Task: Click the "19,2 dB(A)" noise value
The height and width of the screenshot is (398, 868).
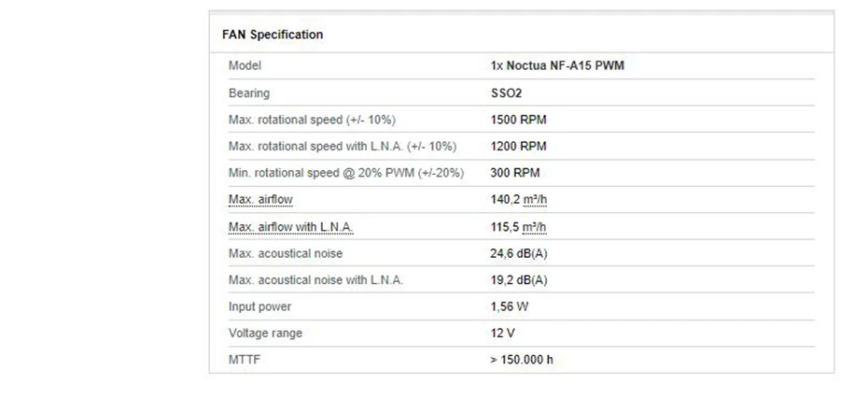Action: [518, 280]
